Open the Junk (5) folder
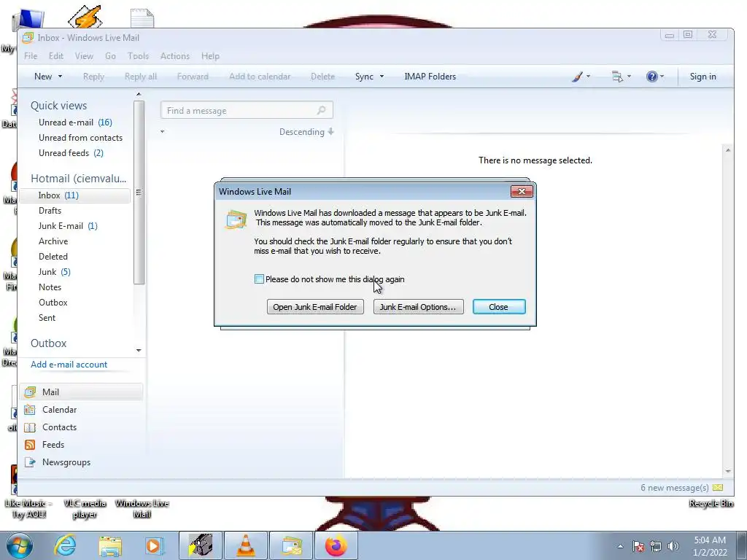747x560 pixels. click(54, 272)
